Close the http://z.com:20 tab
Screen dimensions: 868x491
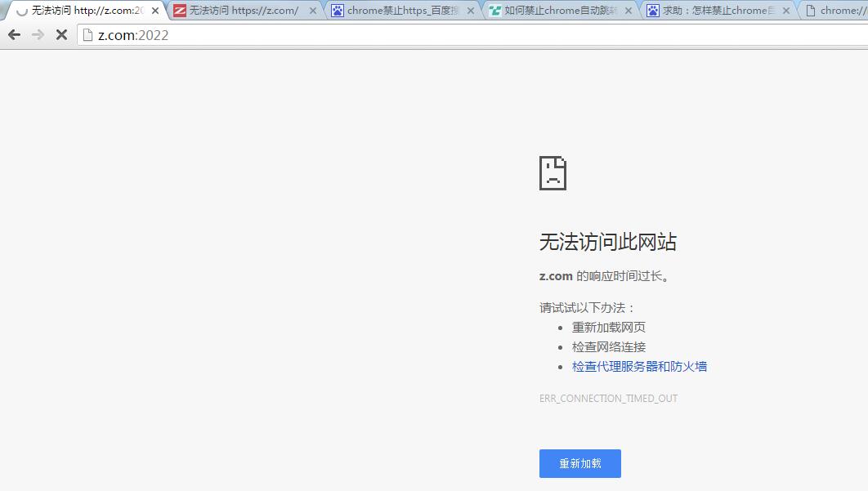[155, 11]
